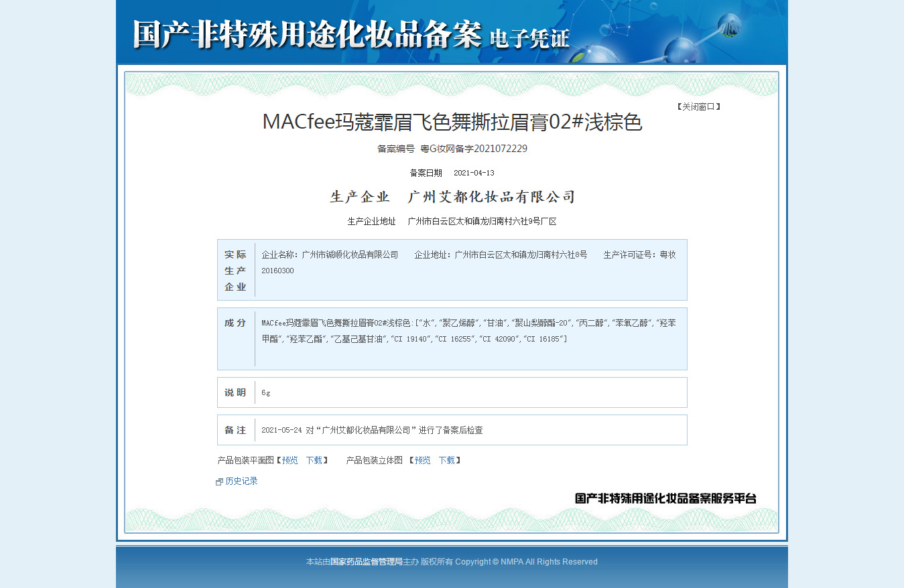Click the 实际生产企业 section label
This screenshot has width=904, height=588.
click(x=235, y=271)
